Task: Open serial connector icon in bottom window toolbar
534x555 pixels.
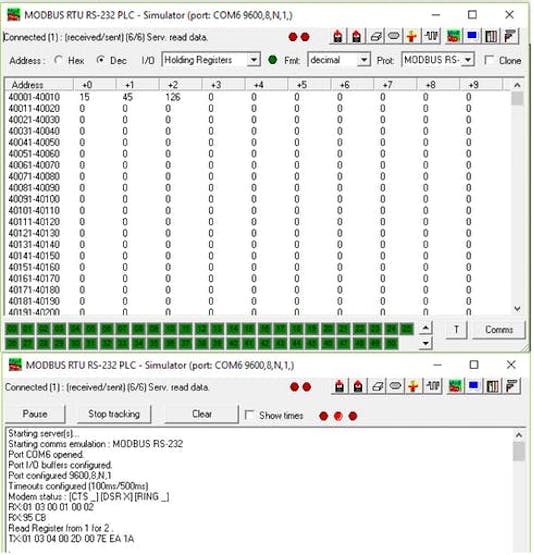Action: [395, 386]
